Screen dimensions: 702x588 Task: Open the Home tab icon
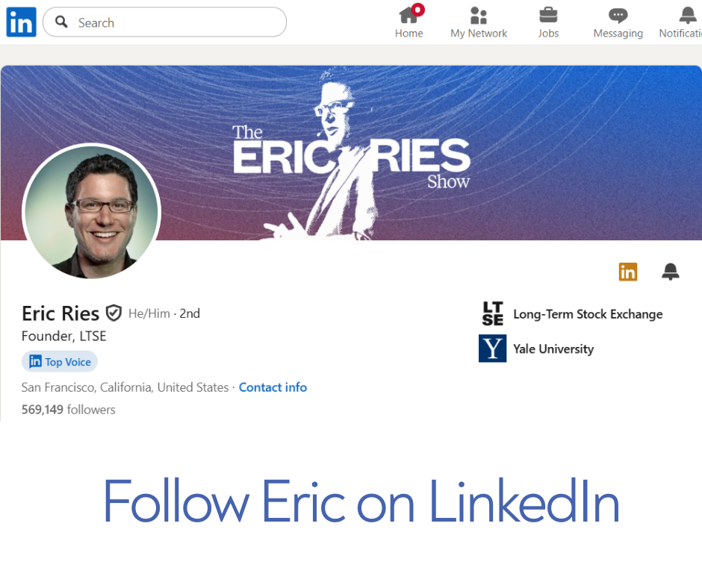point(409,15)
